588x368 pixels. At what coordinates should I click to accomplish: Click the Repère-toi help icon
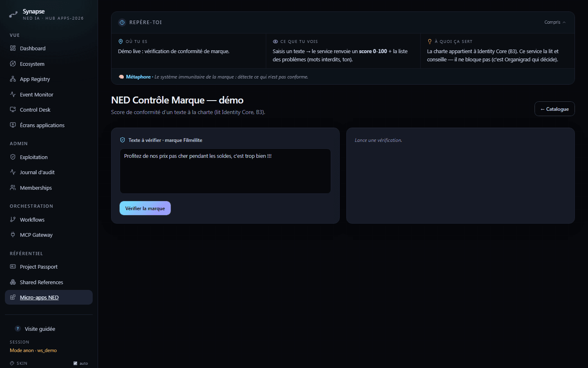[x=122, y=22]
